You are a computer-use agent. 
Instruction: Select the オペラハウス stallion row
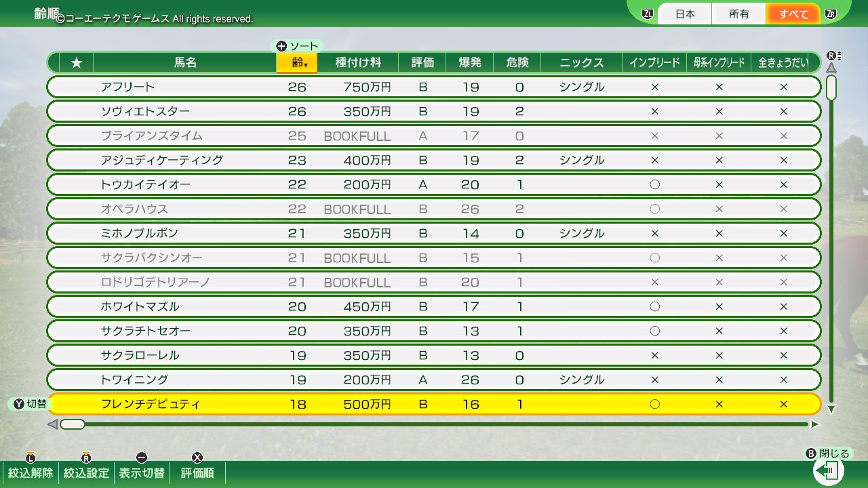[x=434, y=209]
